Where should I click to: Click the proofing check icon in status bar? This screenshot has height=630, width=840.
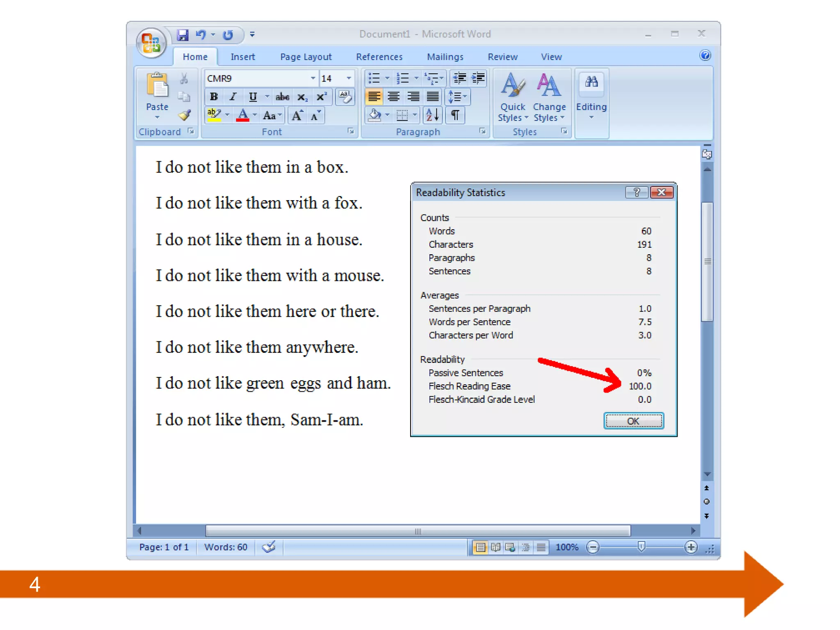[x=269, y=547]
